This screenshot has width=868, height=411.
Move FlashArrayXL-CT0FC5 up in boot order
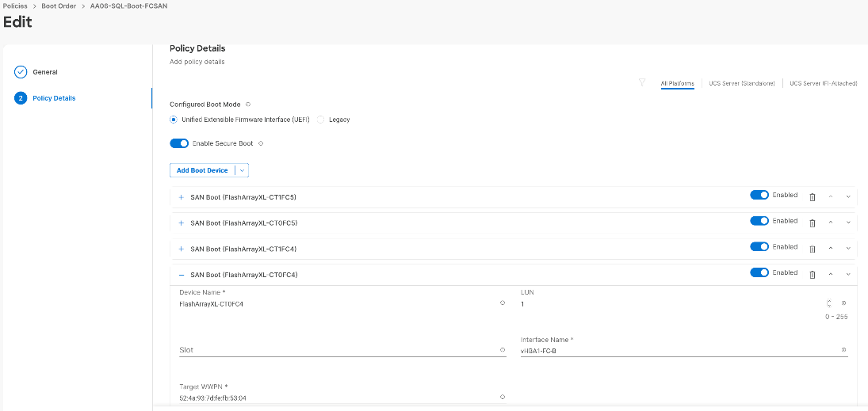(831, 223)
